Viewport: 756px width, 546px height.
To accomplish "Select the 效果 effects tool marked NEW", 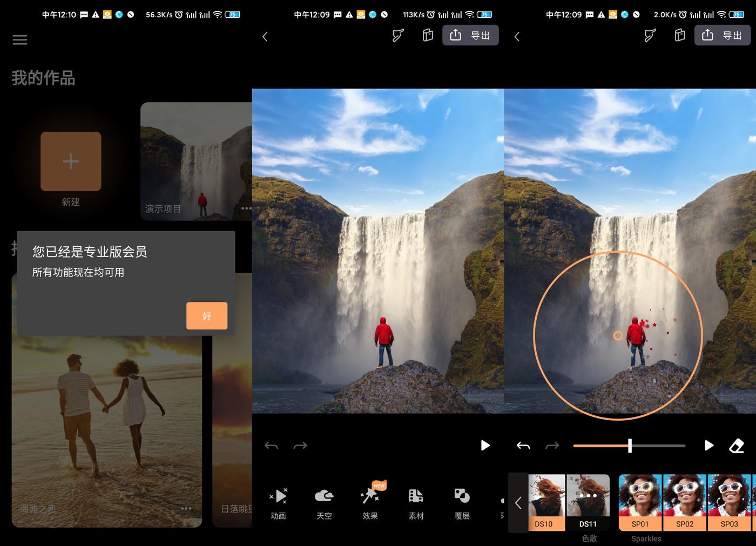I will (369, 502).
